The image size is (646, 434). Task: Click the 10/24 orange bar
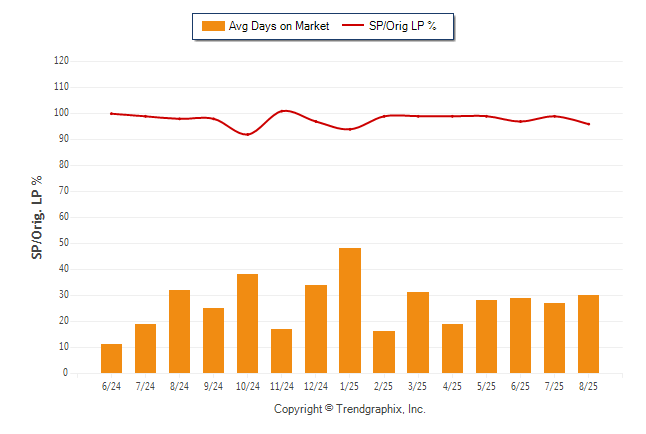point(248,324)
